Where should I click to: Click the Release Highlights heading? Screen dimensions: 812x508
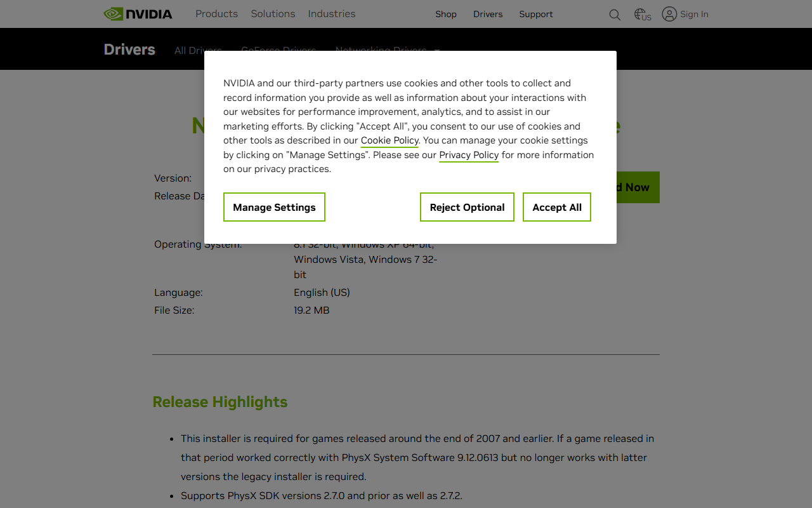pyautogui.click(x=220, y=402)
